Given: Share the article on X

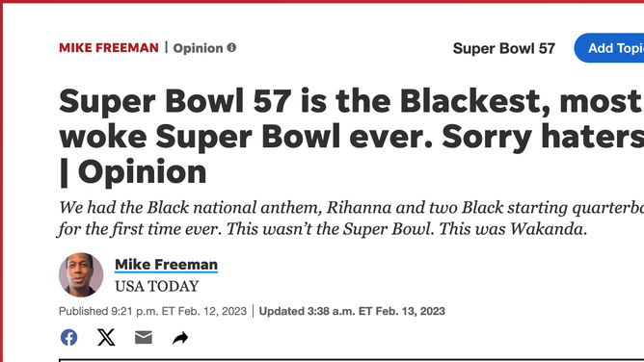Looking at the screenshot, I should pos(106,337).
